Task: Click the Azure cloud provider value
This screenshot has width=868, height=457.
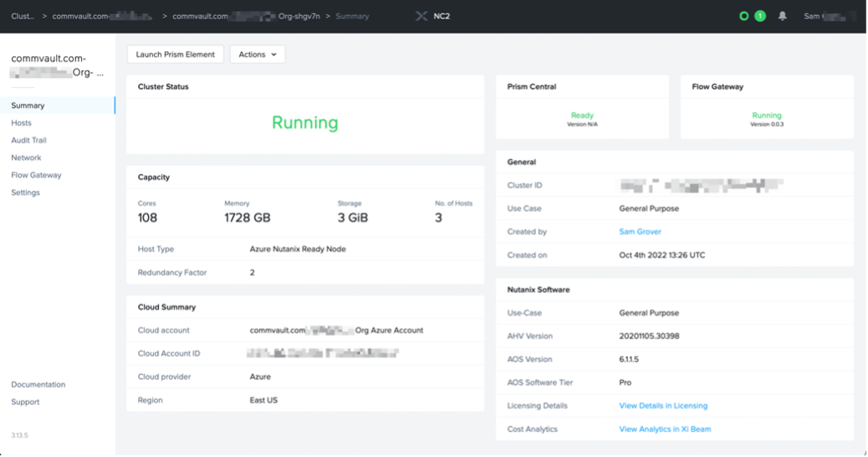Action: 260,377
